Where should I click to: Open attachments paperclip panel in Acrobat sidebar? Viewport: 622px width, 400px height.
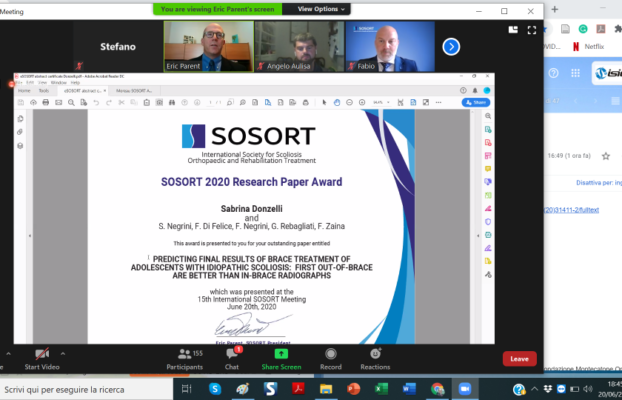[20, 132]
